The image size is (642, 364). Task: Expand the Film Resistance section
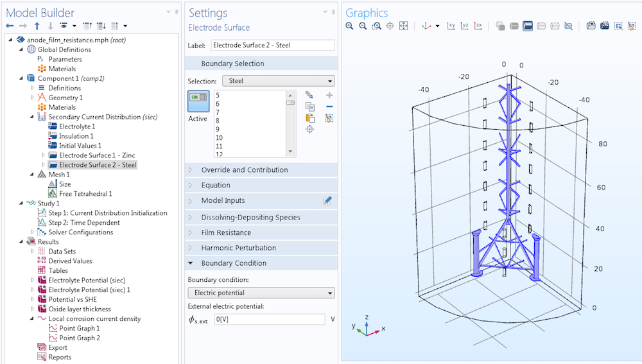tap(225, 232)
